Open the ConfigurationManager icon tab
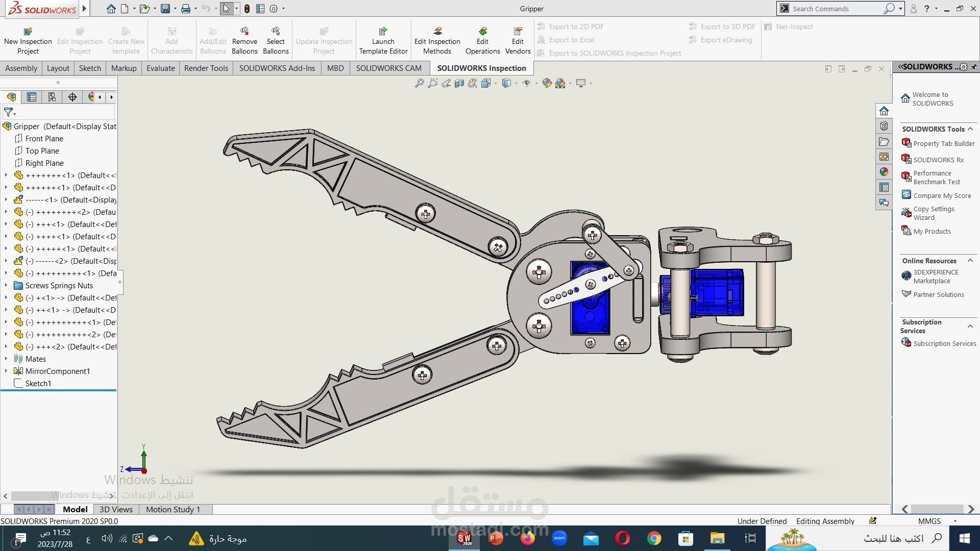Image resolution: width=980 pixels, height=551 pixels. 52,97
